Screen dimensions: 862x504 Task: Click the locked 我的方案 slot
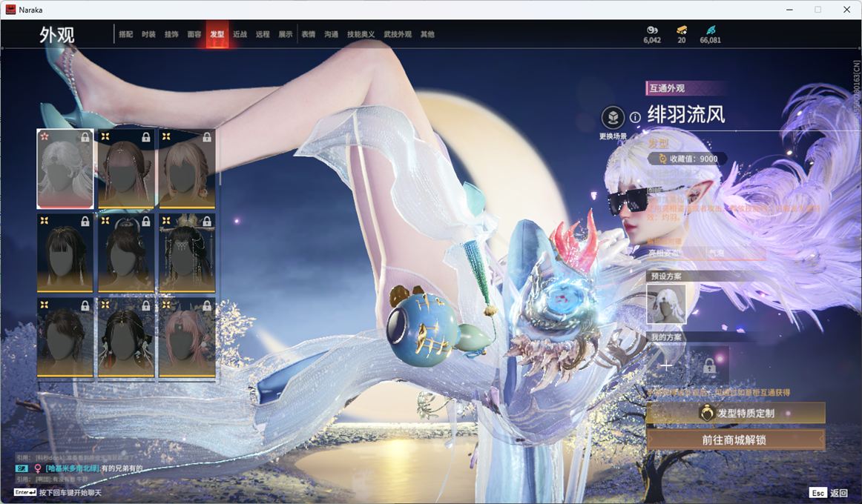coord(709,365)
